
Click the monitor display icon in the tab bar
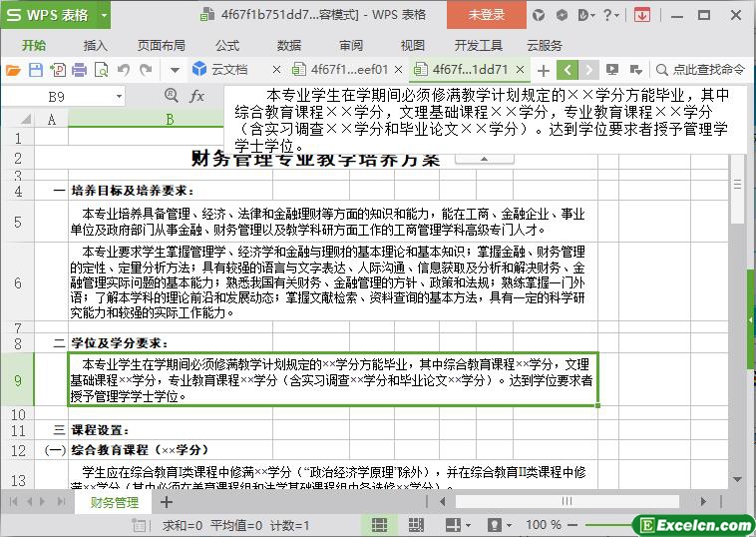click(x=612, y=70)
